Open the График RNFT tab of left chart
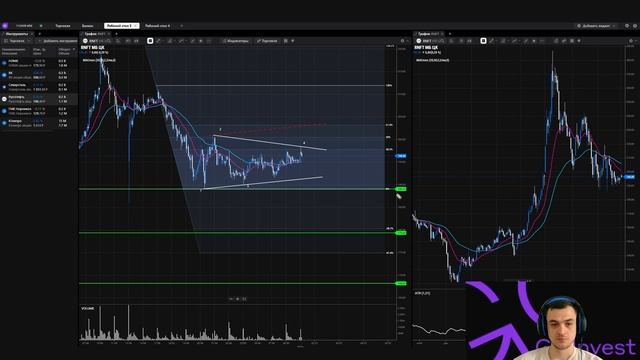 click(x=96, y=34)
